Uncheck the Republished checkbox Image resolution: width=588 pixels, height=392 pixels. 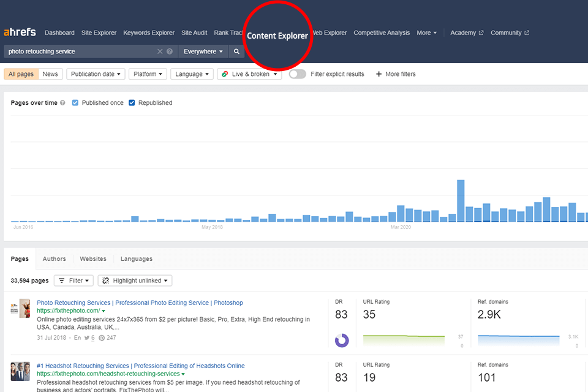(x=132, y=103)
